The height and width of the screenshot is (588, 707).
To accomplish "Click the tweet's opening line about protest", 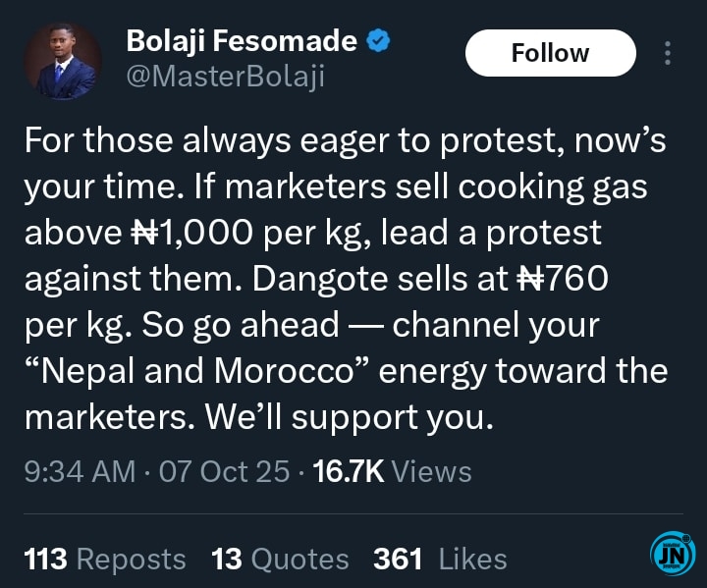I will point(344,141).
